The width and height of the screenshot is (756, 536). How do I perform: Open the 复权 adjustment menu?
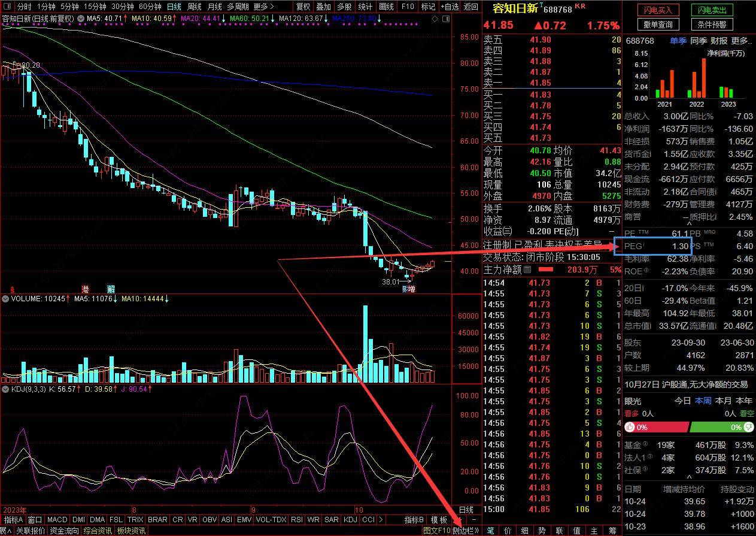(x=303, y=7)
